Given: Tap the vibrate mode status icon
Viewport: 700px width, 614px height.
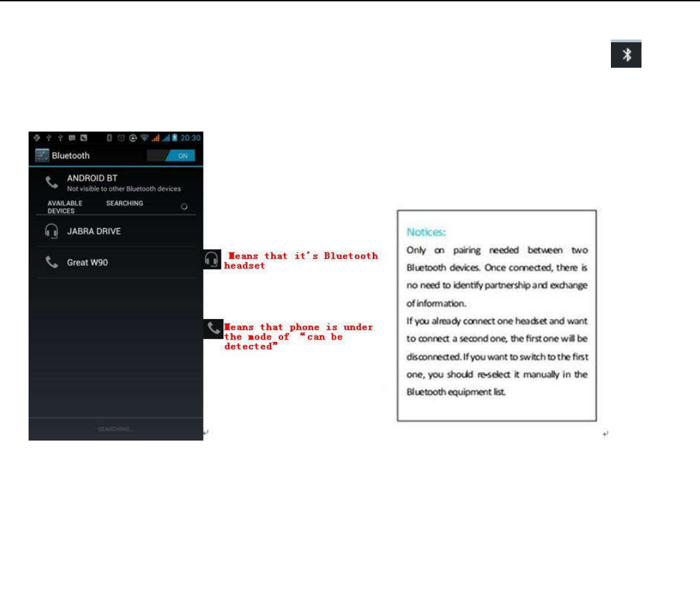Looking at the screenshot, I should [x=110, y=138].
